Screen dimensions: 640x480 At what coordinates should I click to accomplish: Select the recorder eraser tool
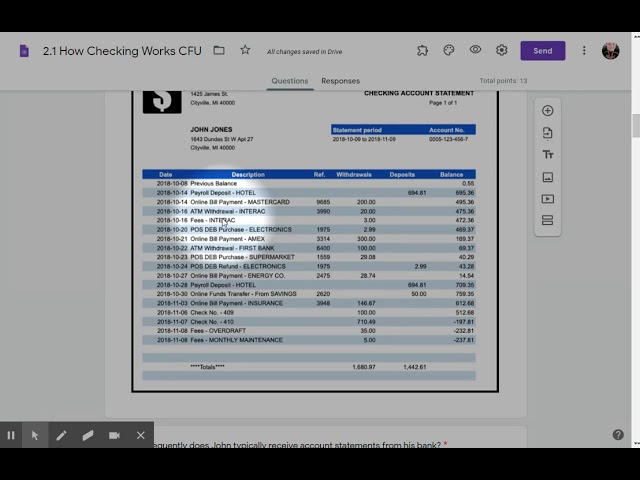[88, 435]
